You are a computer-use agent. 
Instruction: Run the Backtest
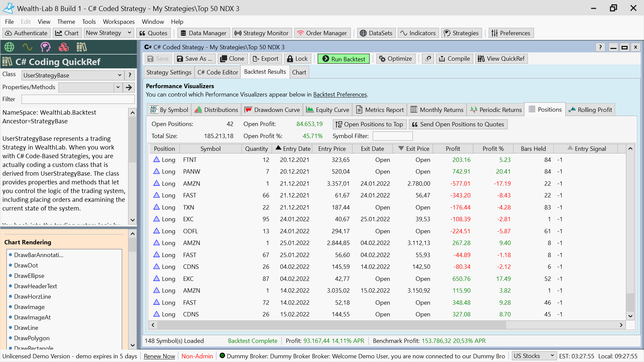click(344, 59)
